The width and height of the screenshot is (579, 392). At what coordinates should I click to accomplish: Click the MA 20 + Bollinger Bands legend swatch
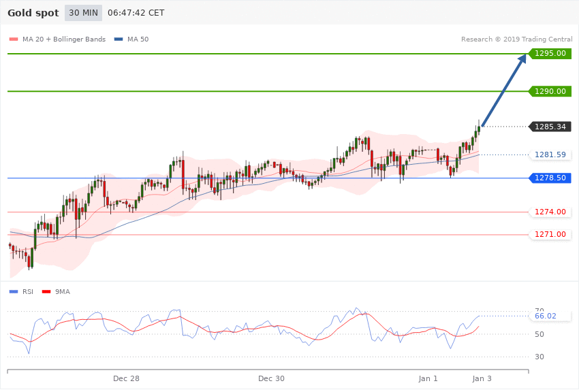click(x=14, y=39)
